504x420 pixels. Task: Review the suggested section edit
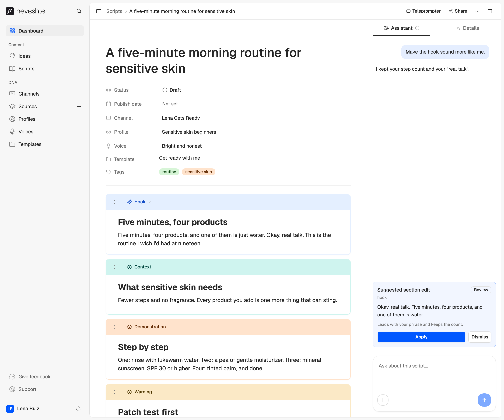[481, 290]
